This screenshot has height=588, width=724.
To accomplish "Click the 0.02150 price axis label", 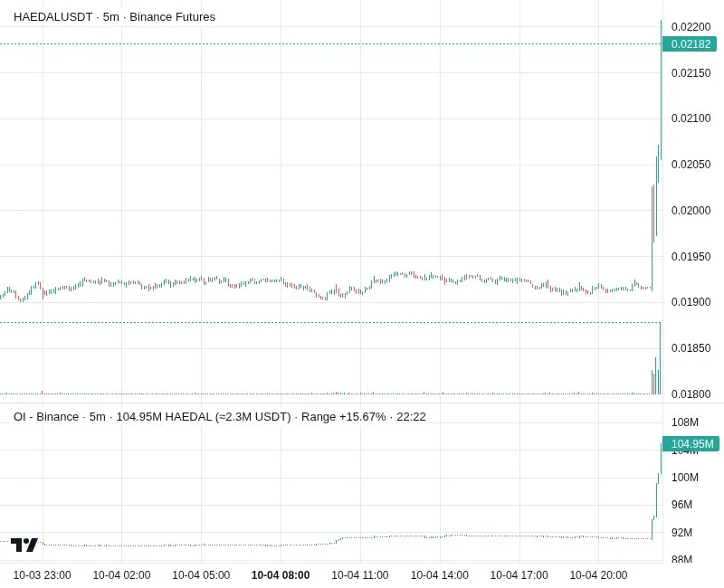I will (x=691, y=73).
